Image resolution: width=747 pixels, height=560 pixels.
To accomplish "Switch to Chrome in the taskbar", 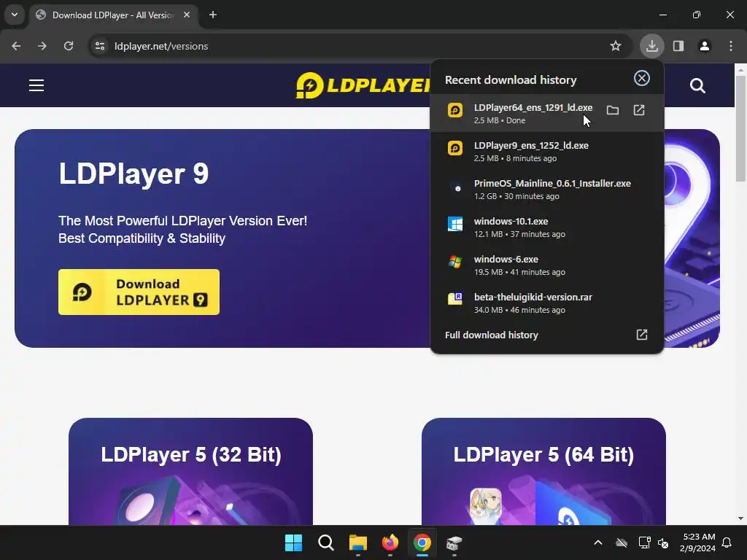I will [422, 542].
